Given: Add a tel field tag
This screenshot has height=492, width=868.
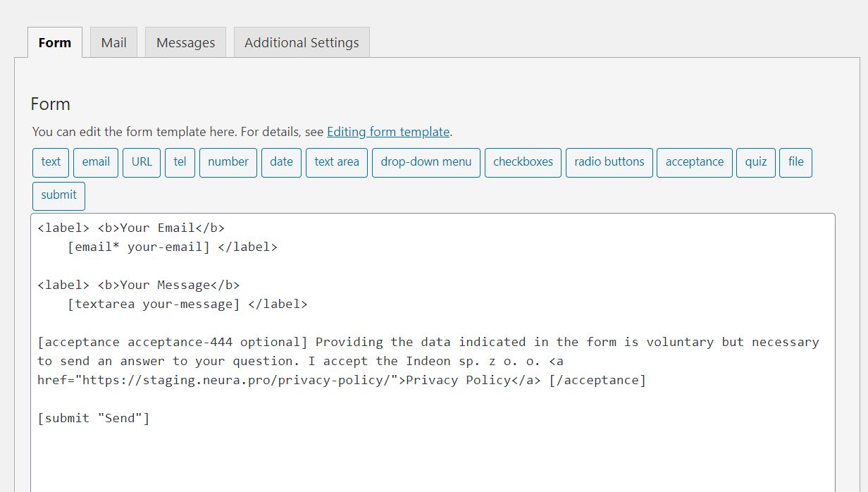Looking at the screenshot, I should (x=180, y=162).
